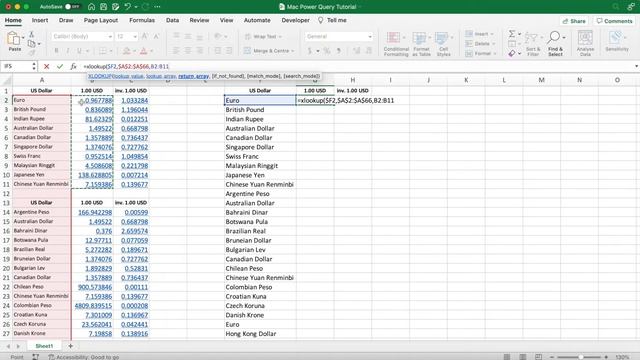
Task: Open the Borders dropdown arrow
Action: click(x=111, y=51)
